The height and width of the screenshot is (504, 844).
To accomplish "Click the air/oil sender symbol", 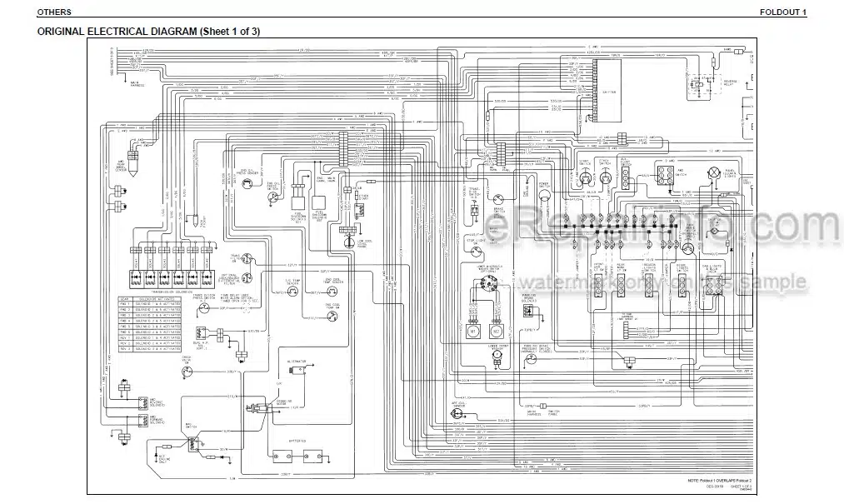I will tap(457, 414).
